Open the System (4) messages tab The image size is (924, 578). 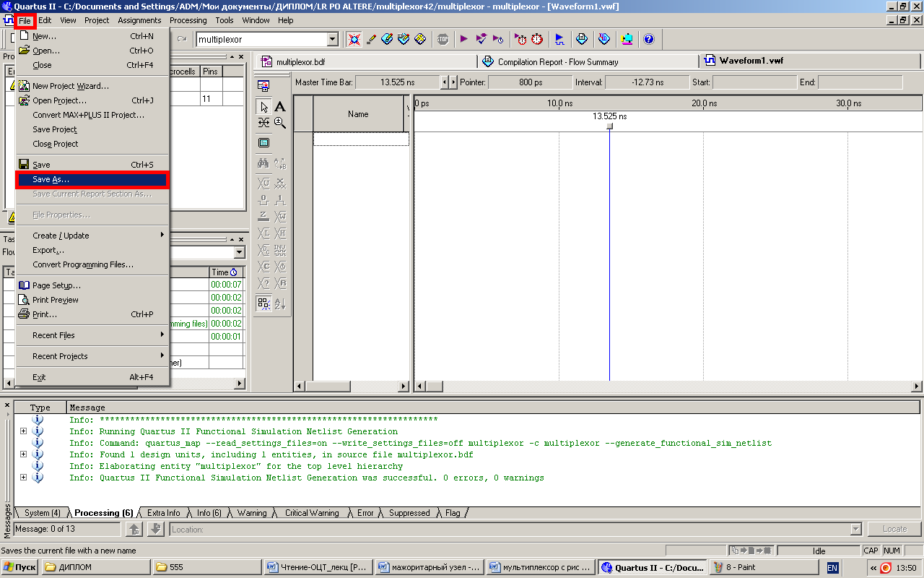42,513
